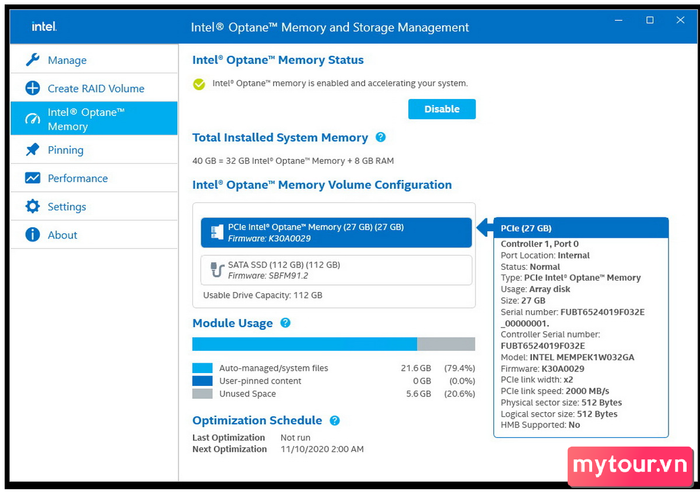The height and width of the screenshot is (496, 700).
Task: Click the Pinning pushpin icon
Action: [x=32, y=150]
